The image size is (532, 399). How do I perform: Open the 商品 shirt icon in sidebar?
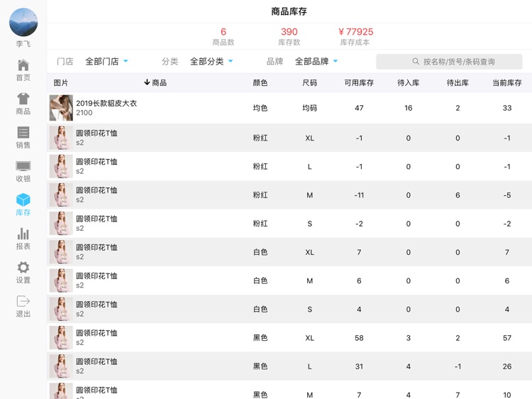coord(23,99)
